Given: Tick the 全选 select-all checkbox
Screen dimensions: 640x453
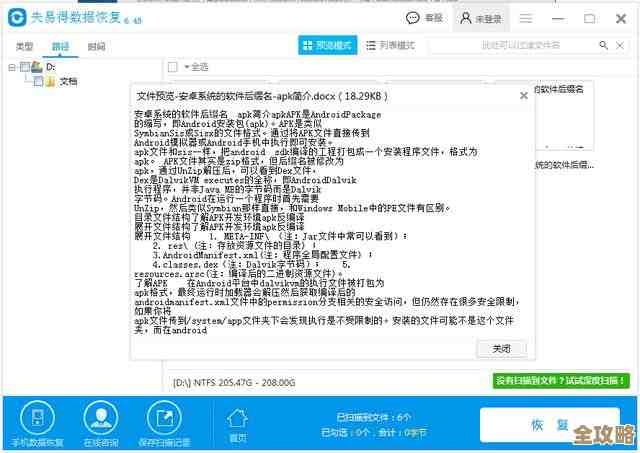Looking at the screenshot, I should coord(173,67).
